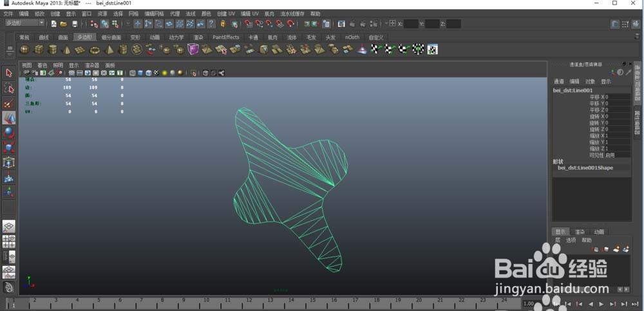Go to the end of playback range

634,304
